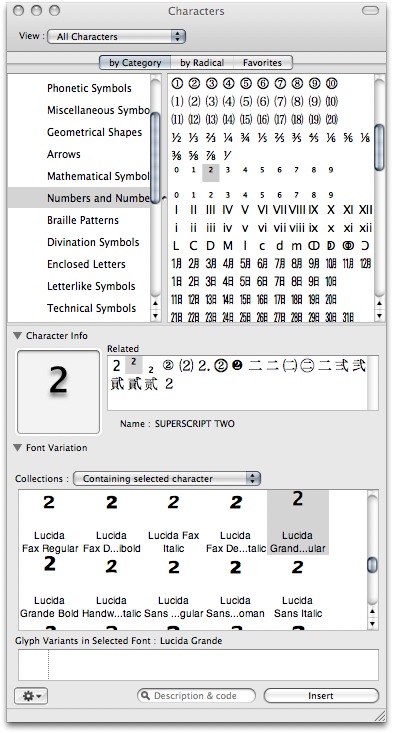
Task: Choose Lucida Grande Bold font variation
Action: 50,588
